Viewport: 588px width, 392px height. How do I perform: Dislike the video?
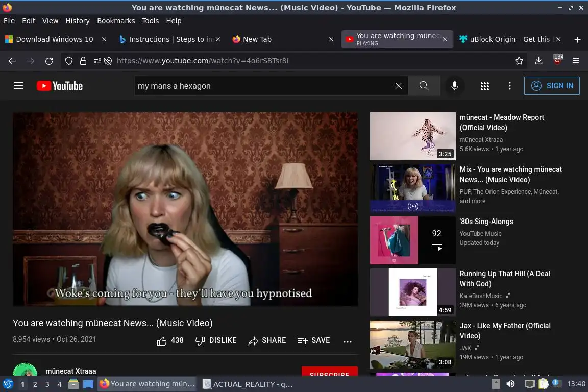pyautogui.click(x=216, y=340)
